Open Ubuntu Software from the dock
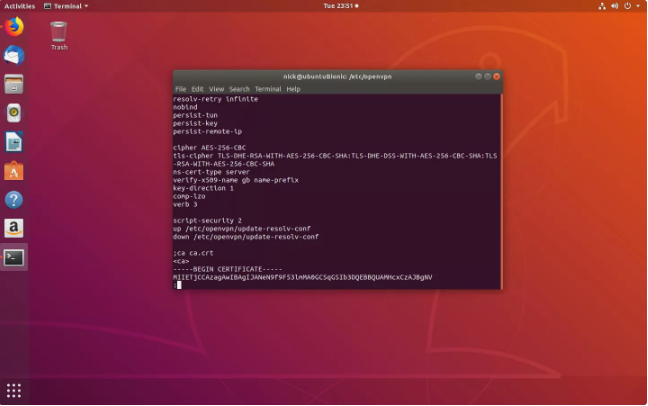This screenshot has height=406, width=648. 14,171
